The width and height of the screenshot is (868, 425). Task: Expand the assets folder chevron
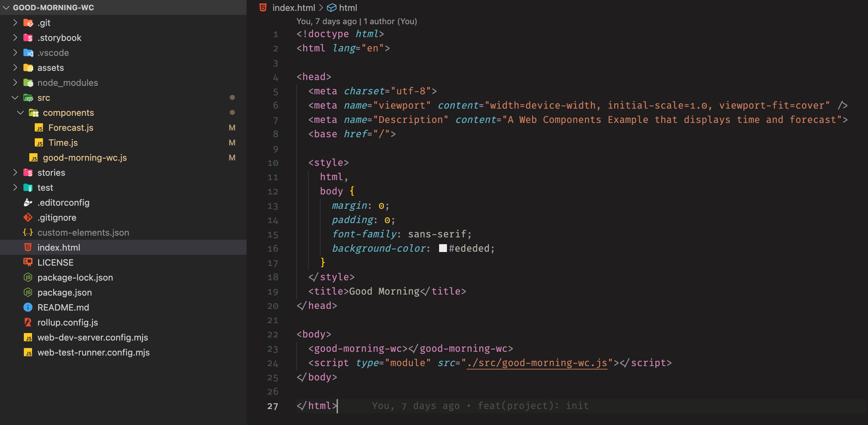coord(15,68)
